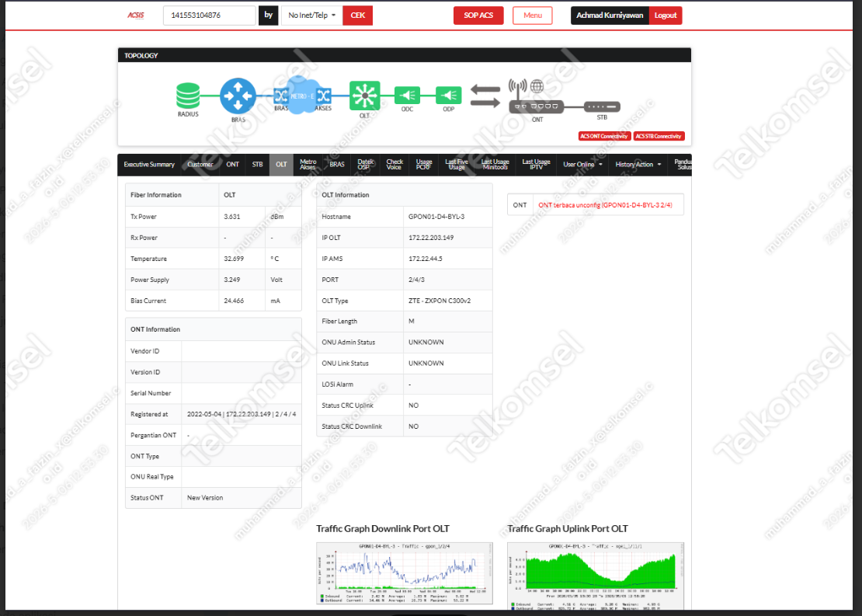Click the SOP ACS button
862x616 pixels.
click(478, 16)
